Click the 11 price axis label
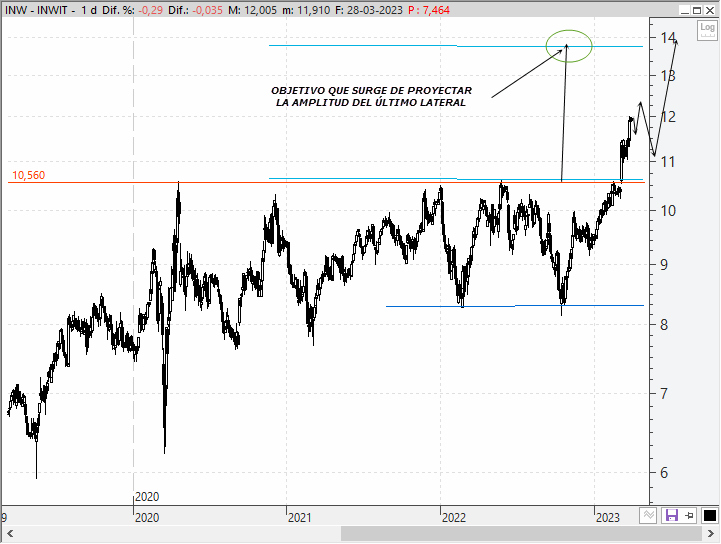The width and height of the screenshot is (721, 544). tap(668, 162)
